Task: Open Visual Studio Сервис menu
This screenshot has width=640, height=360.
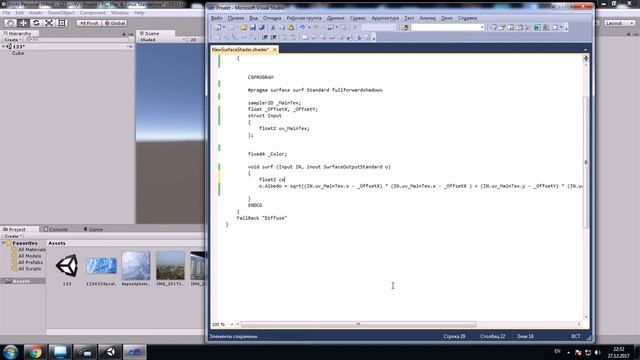Action: coord(358,18)
